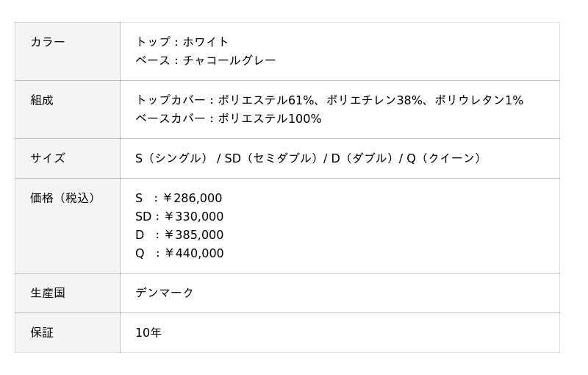
Task: Click the サイズ row header
Action: [x=48, y=158]
